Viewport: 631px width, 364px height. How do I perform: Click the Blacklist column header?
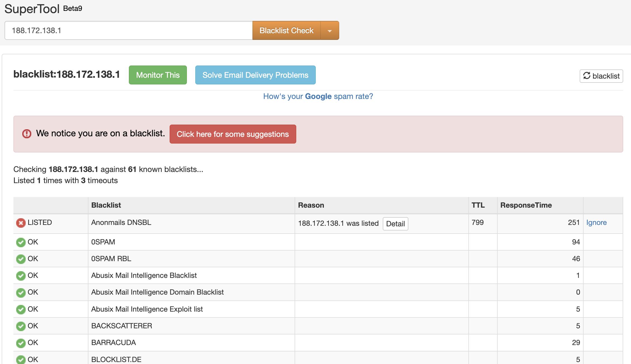coord(106,205)
